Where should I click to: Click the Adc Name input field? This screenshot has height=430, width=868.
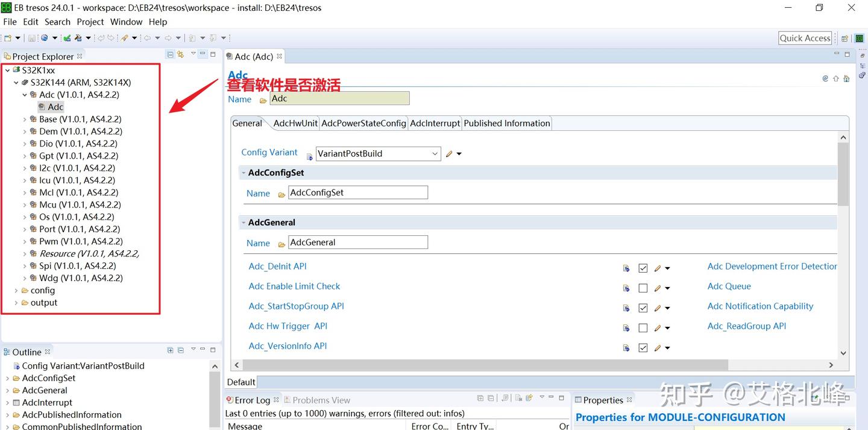coord(339,98)
